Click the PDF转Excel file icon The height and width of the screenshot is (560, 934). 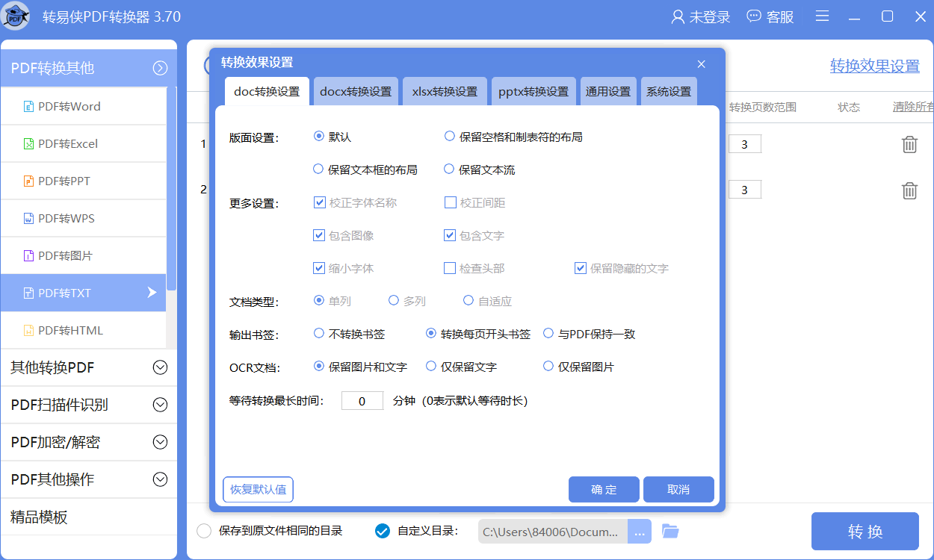pos(28,143)
